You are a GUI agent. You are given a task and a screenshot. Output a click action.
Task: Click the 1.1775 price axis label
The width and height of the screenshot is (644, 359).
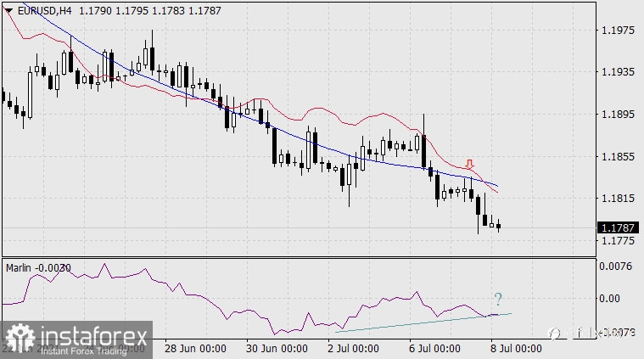click(618, 240)
